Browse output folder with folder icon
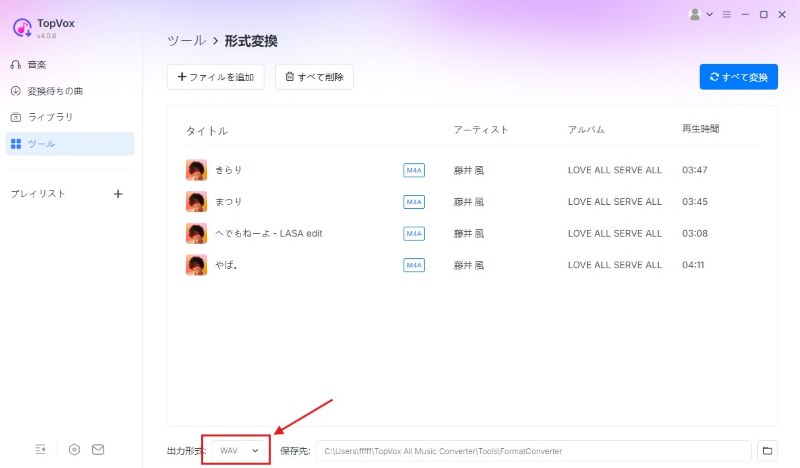Screen dimensions: 800x468 point(767,451)
